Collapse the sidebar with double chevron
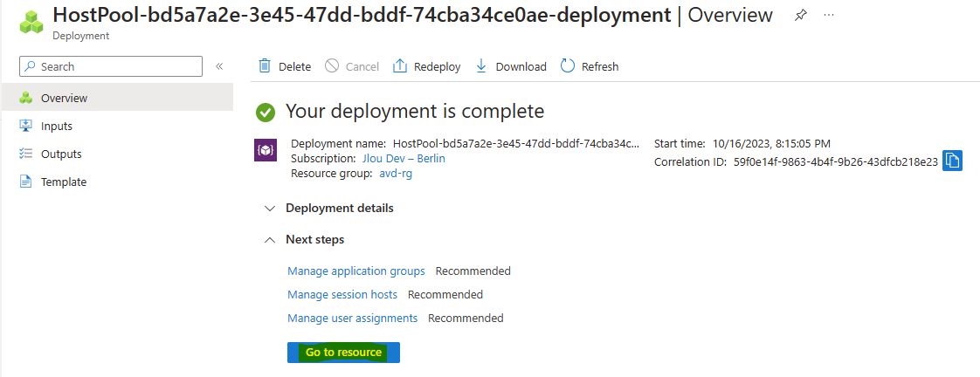Viewport: 980px width, 377px height. pos(219,67)
